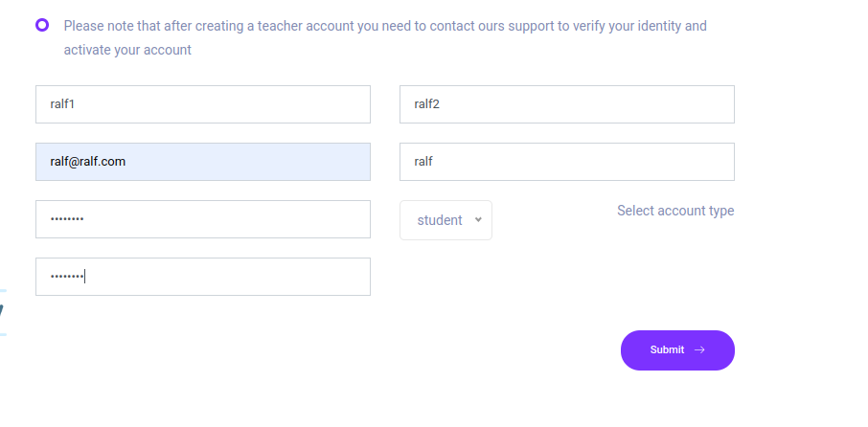Click the ralf@ralf.com email text

pos(88,162)
